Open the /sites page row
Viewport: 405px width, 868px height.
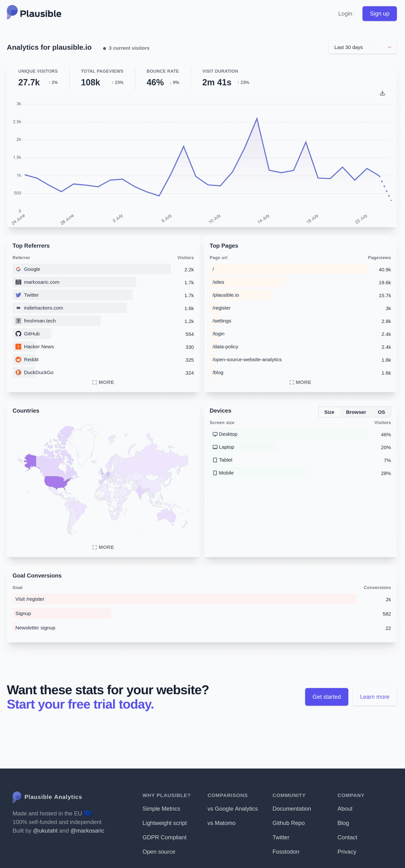click(x=300, y=282)
